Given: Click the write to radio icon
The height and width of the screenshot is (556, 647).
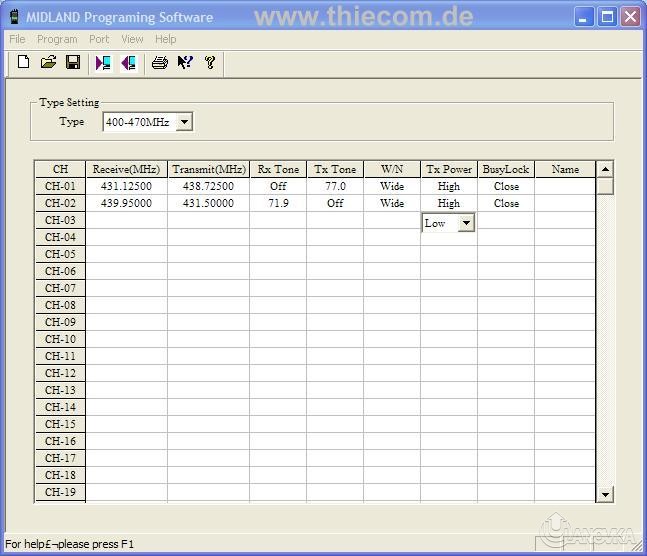Looking at the screenshot, I should pyautogui.click(x=128, y=63).
